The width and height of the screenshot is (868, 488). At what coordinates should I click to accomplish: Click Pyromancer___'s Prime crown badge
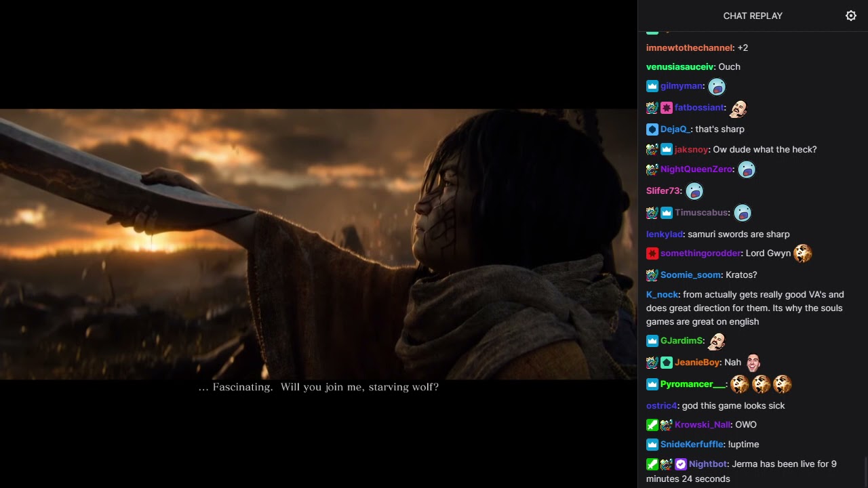click(x=652, y=384)
